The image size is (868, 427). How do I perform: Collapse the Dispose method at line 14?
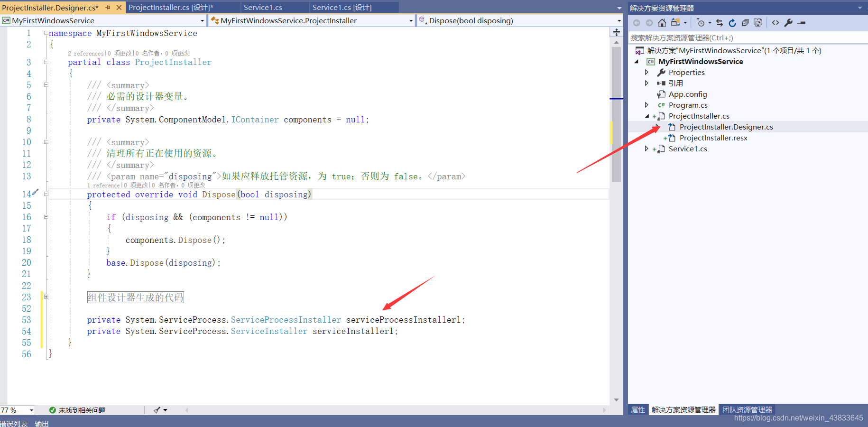coord(46,194)
